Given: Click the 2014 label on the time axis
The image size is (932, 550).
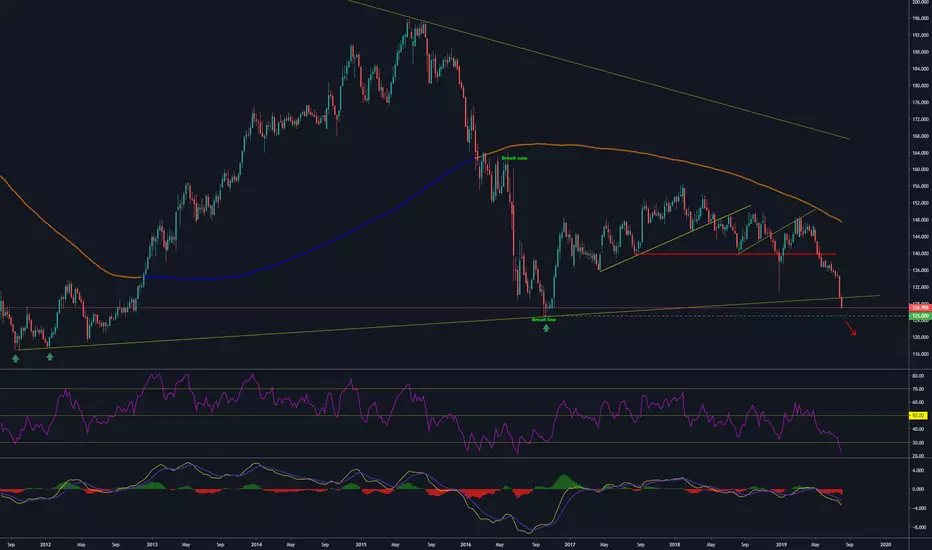Looking at the screenshot, I should [x=257, y=544].
